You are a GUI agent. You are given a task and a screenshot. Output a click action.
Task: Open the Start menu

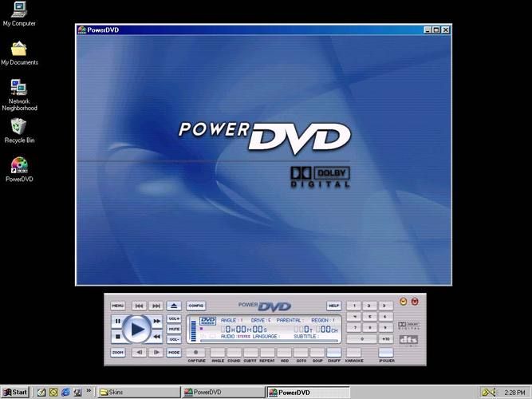click(x=15, y=392)
